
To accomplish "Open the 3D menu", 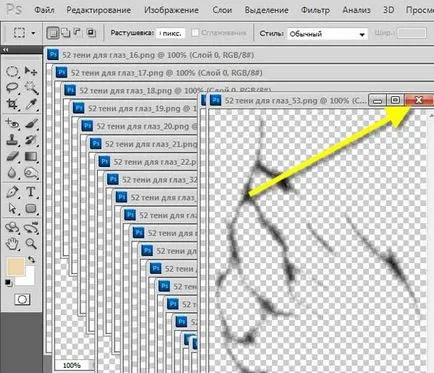I will click(x=389, y=10).
